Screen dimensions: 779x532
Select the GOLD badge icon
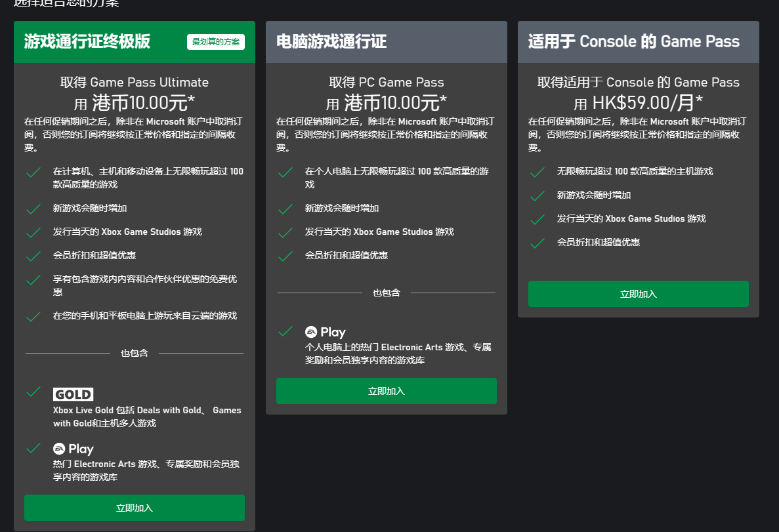[x=73, y=394]
